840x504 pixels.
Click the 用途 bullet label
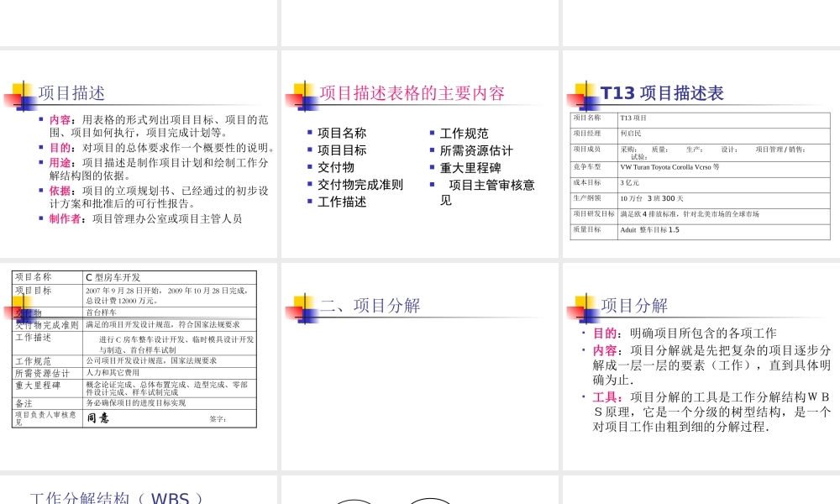pyautogui.click(x=60, y=163)
